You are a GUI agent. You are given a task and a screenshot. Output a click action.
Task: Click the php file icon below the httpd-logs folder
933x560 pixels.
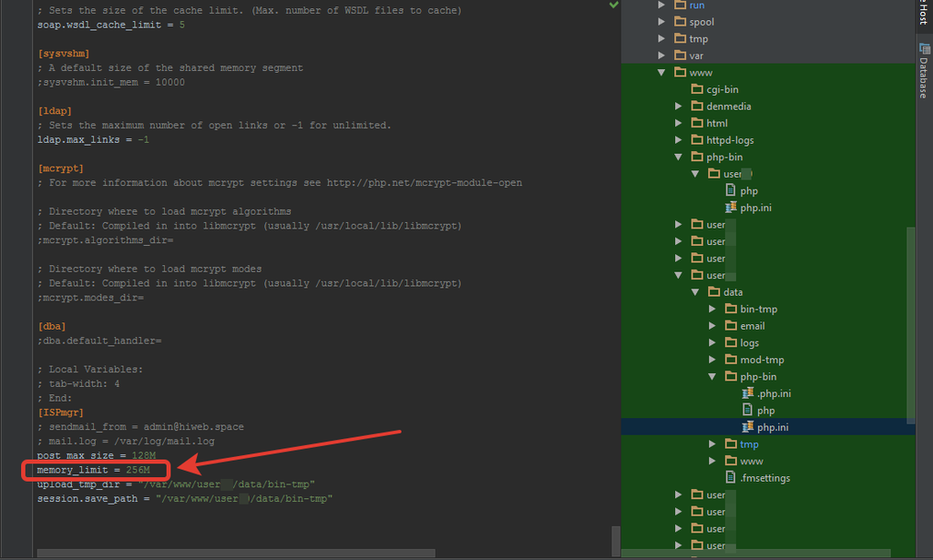coord(731,190)
